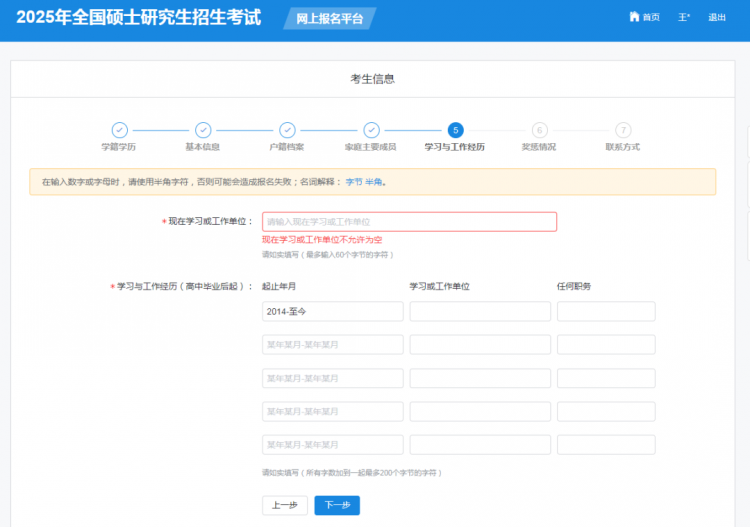The image size is (750, 527).
Task: Click the 奖惩情况 step label
Action: point(539,147)
